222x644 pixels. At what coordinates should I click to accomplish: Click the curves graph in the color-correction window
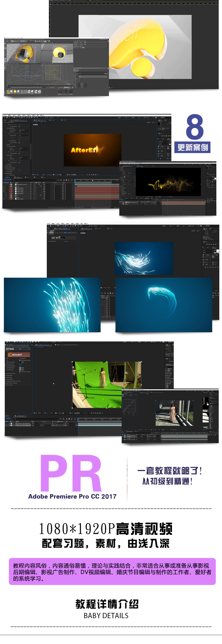pos(129,406)
